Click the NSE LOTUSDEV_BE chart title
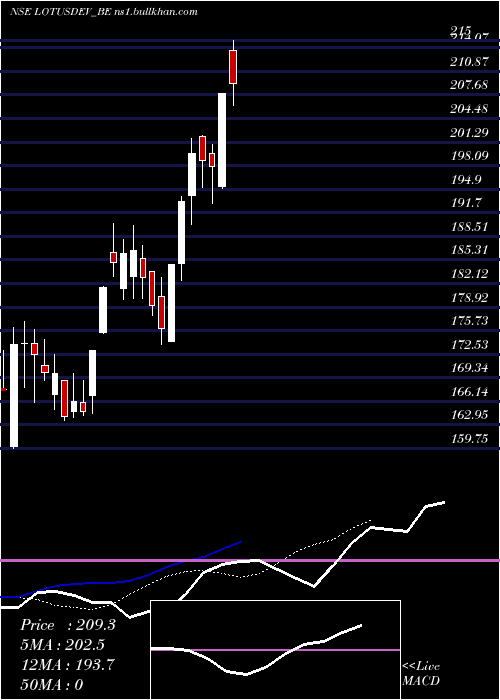 [x=104, y=12]
